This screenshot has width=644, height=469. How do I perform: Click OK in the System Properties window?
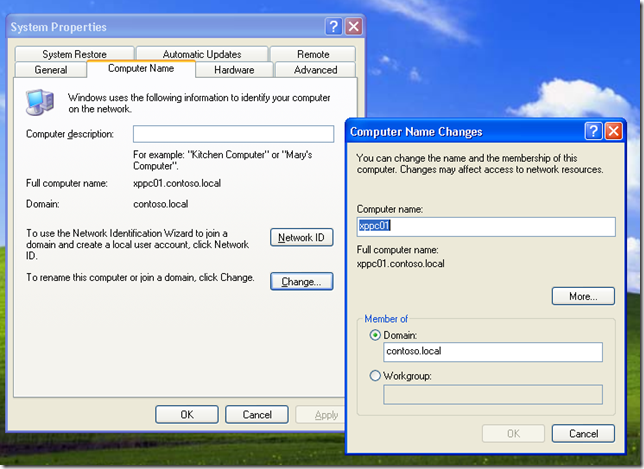click(186, 414)
